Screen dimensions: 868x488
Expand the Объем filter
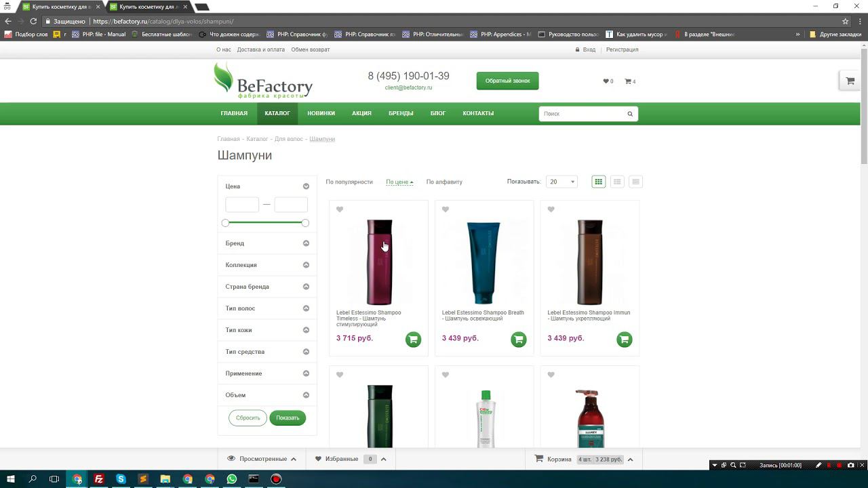coord(306,395)
